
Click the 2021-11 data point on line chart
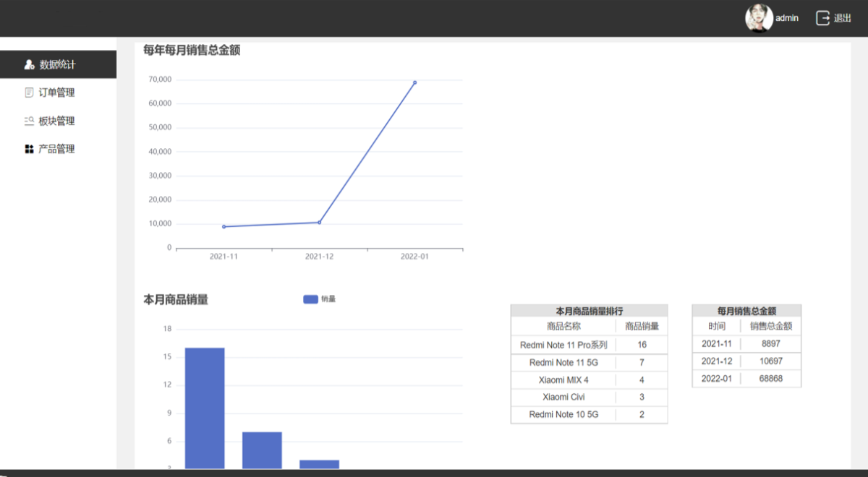(224, 227)
